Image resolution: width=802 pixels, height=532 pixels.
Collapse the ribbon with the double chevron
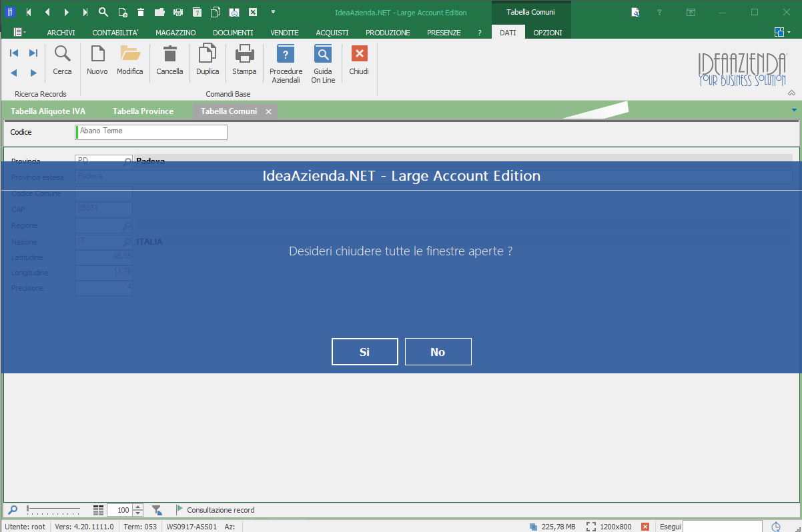pyautogui.click(x=791, y=93)
